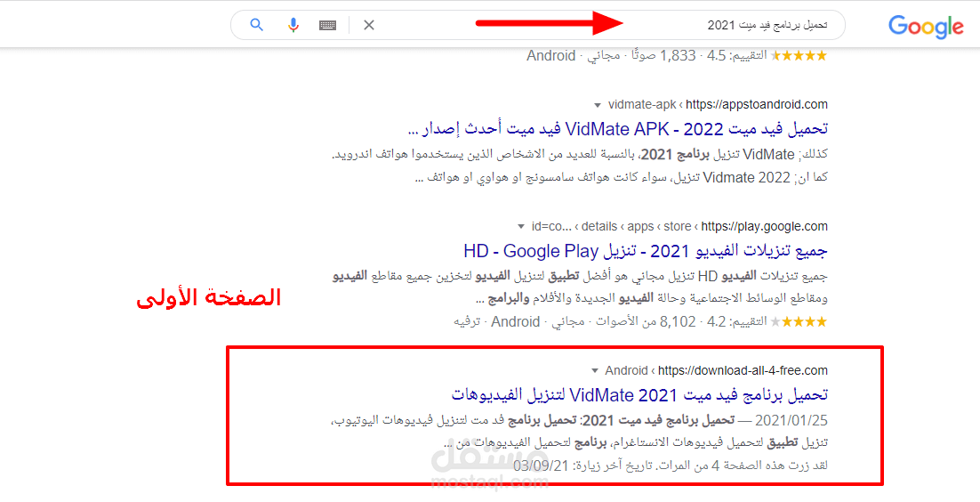Select snippet first line mentioning VidMate 2021

[580, 155]
